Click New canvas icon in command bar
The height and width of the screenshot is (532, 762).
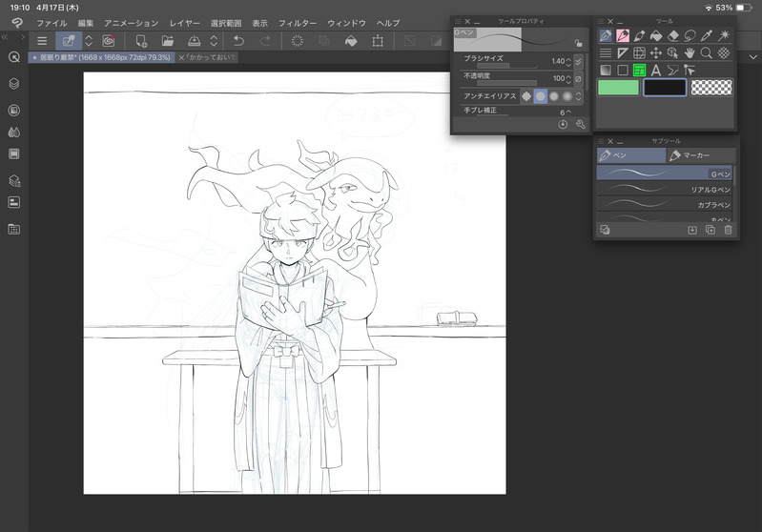click(141, 41)
